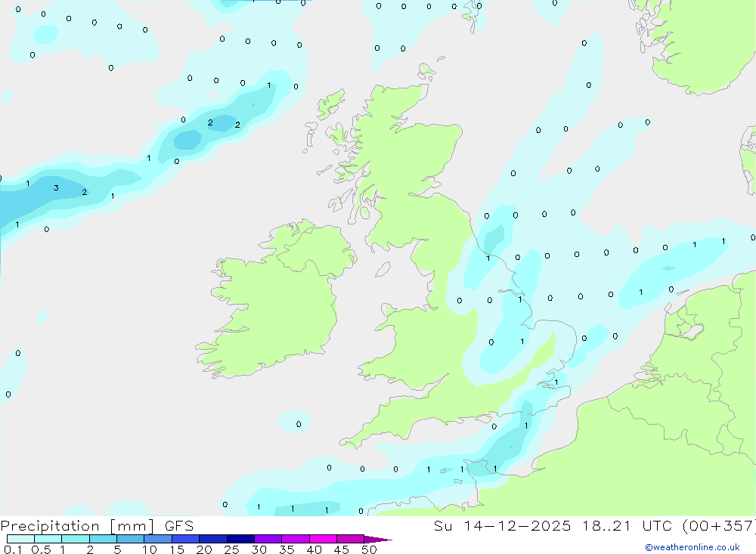Open the ©weatheronline.co.uk link
Screen dimensions: 756x554
pyautogui.click(x=692, y=547)
